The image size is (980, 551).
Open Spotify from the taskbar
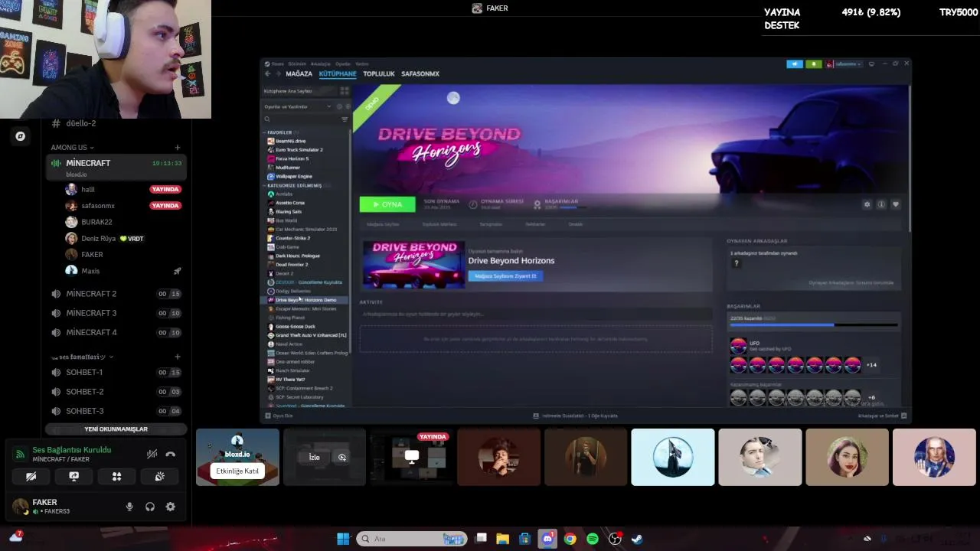point(593,539)
